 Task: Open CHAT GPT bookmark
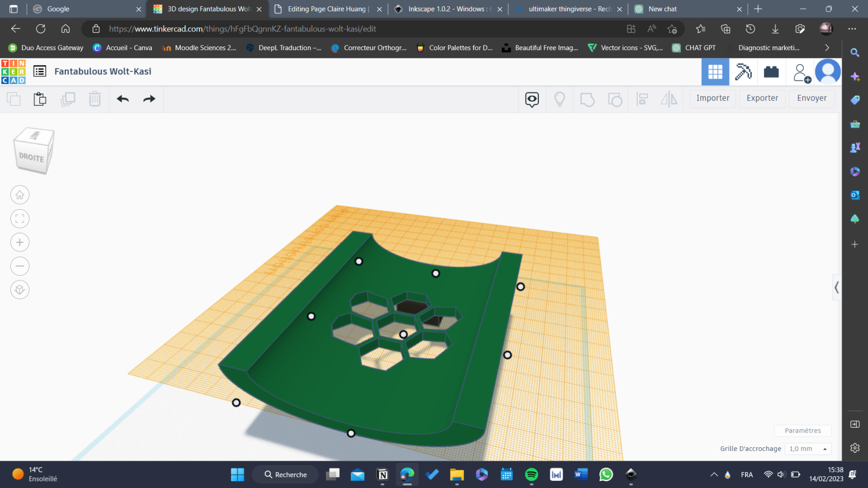694,48
